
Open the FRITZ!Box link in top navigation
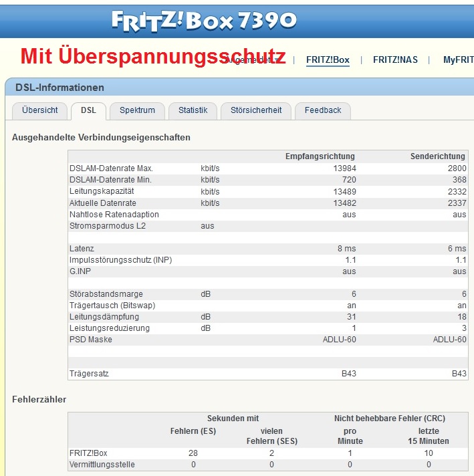pyautogui.click(x=328, y=59)
